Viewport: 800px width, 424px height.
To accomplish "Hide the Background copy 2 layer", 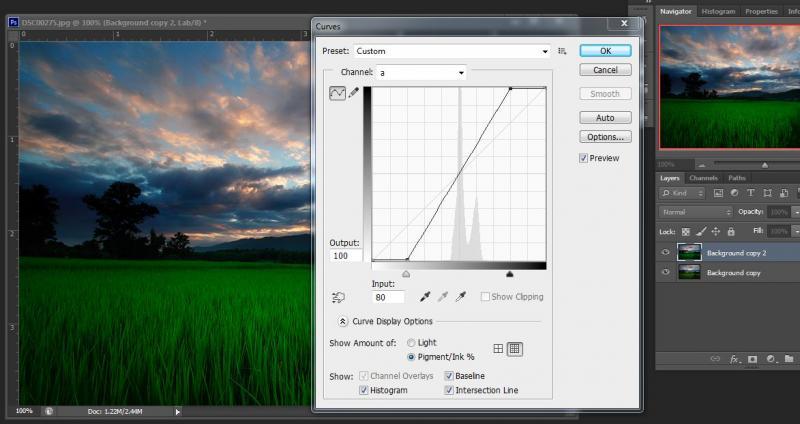I will tap(666, 253).
